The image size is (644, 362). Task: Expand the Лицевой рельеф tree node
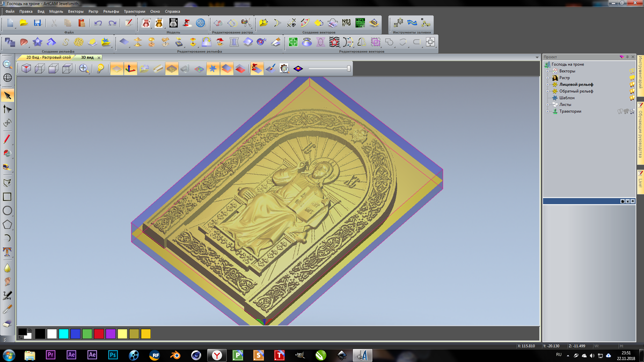(x=547, y=84)
